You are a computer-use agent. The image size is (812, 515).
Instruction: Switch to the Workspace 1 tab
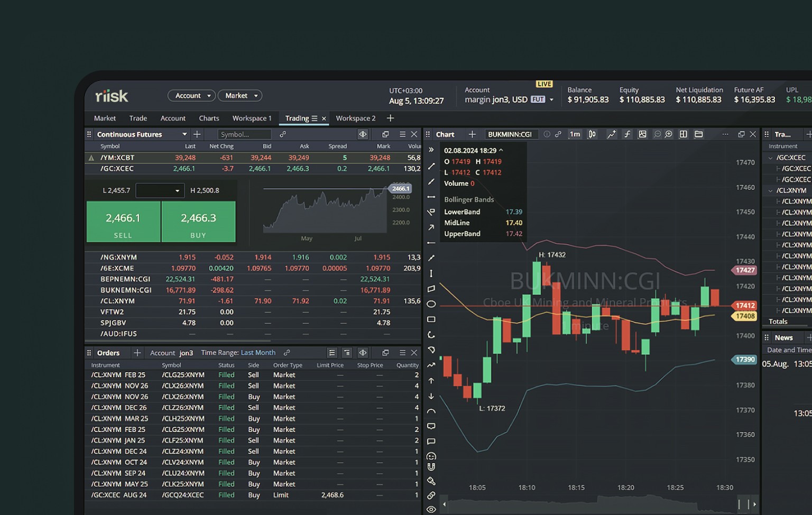(252, 118)
